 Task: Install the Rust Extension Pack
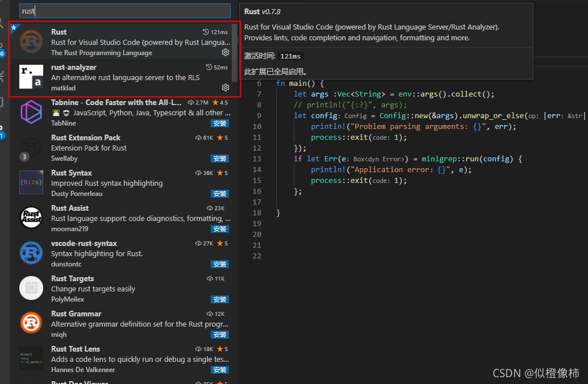(220, 158)
